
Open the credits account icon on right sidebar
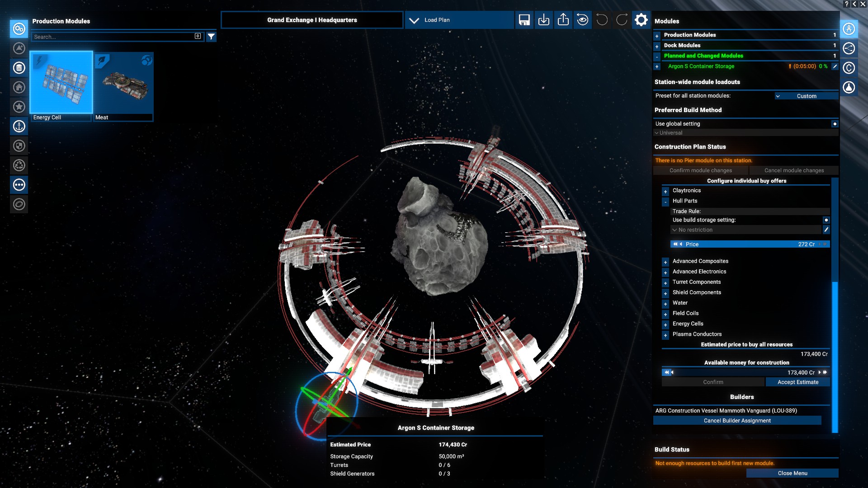849,68
